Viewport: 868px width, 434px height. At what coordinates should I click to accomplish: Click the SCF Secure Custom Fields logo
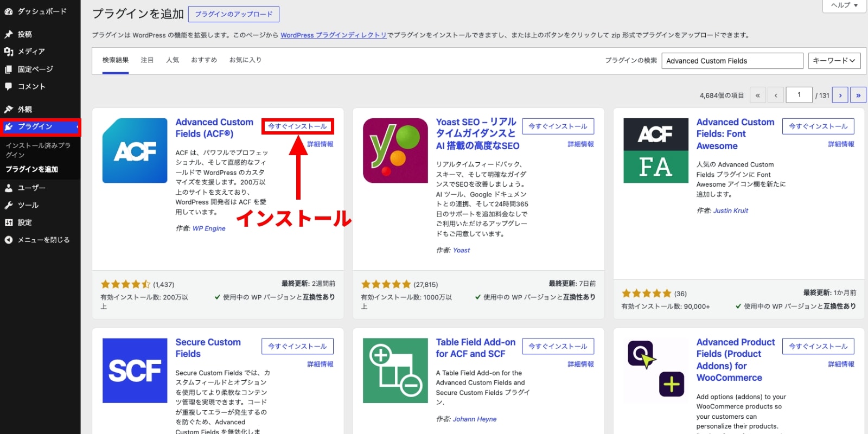tap(135, 371)
